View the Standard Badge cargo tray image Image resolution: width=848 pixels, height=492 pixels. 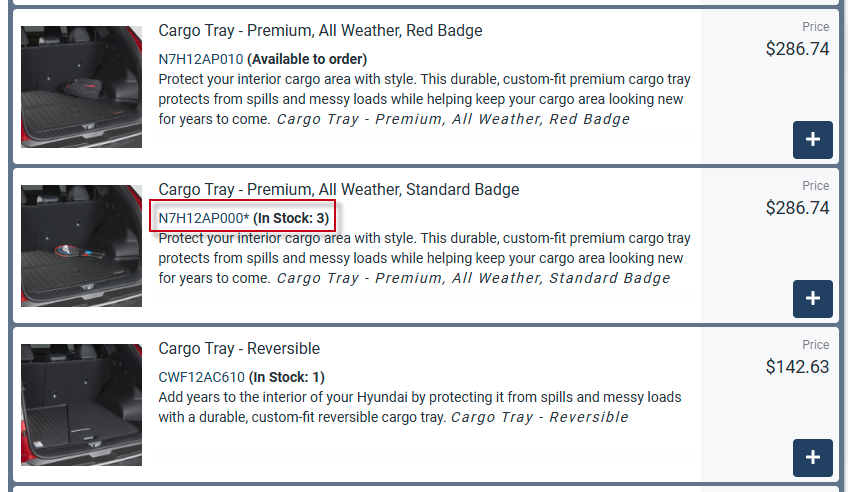[81, 246]
